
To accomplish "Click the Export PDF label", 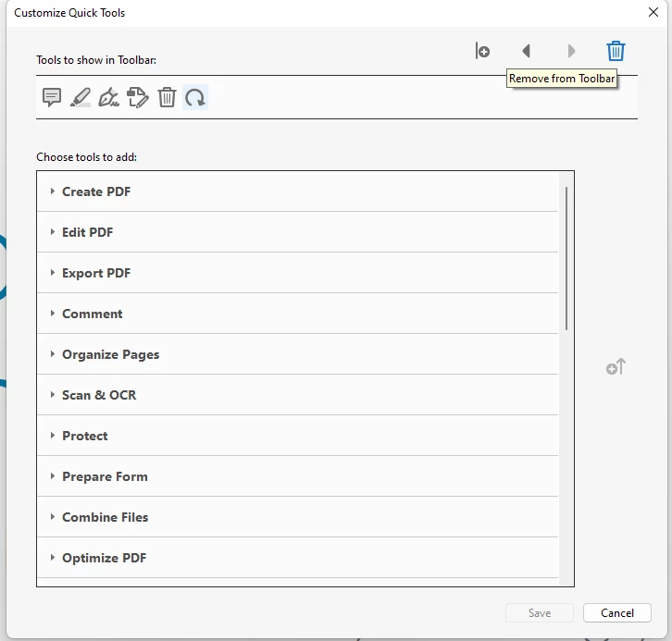I will pyautogui.click(x=96, y=273).
